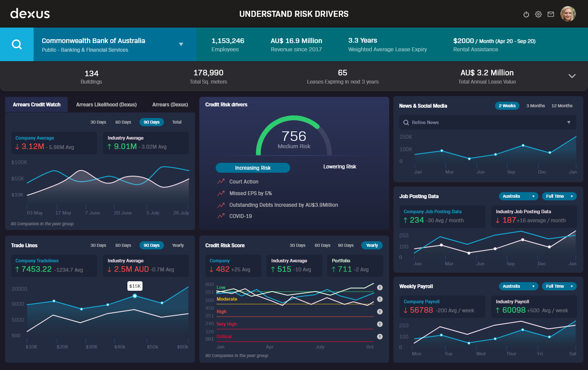Click trend icon next to Court Action

[221, 181]
